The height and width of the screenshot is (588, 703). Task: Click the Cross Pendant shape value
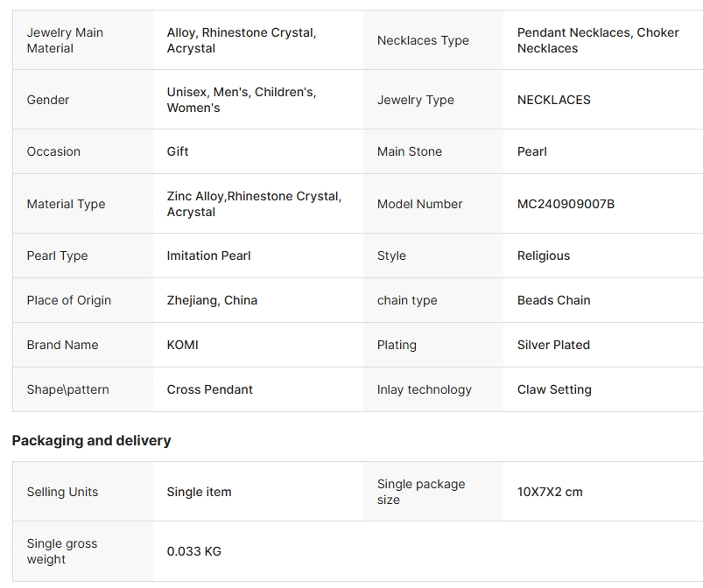point(209,389)
